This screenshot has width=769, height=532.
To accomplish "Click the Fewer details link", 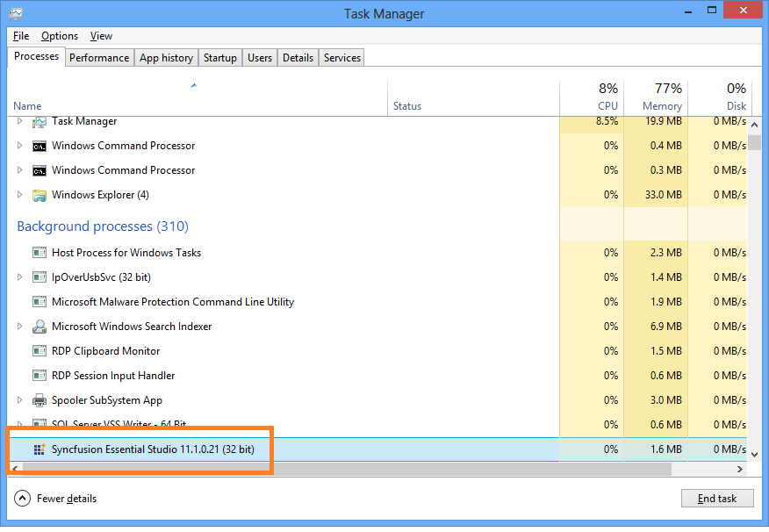I will click(67, 499).
